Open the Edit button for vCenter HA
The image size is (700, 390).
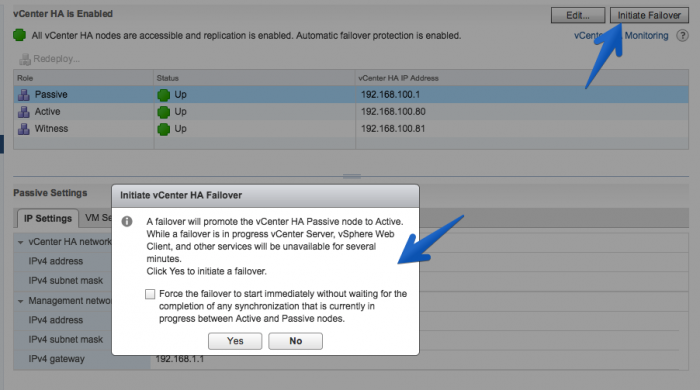[578, 15]
